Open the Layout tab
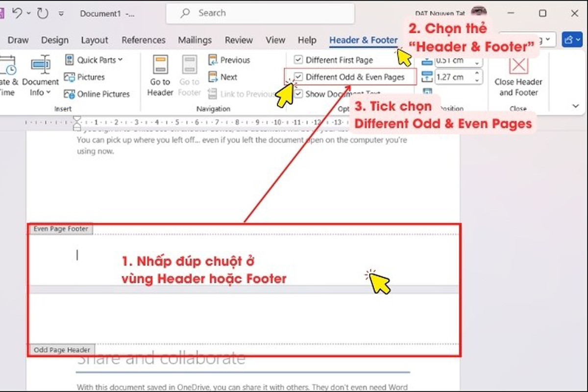This screenshot has width=588, height=392. click(95, 40)
